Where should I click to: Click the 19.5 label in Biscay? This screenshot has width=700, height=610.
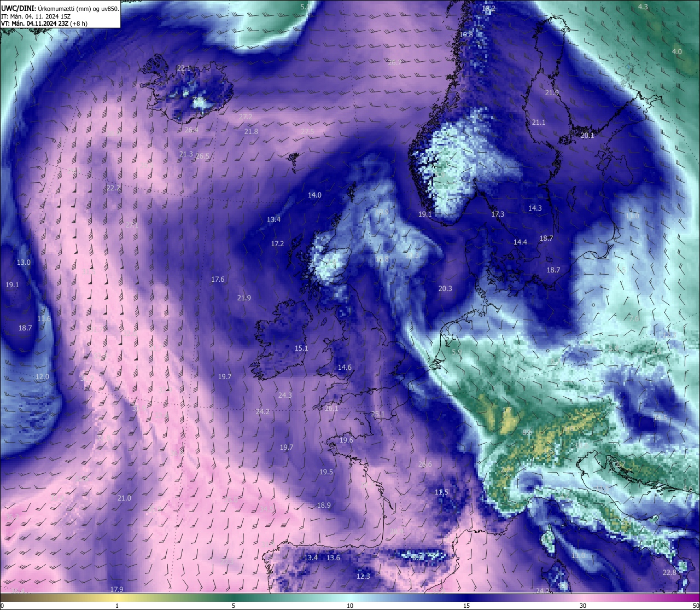(x=326, y=472)
